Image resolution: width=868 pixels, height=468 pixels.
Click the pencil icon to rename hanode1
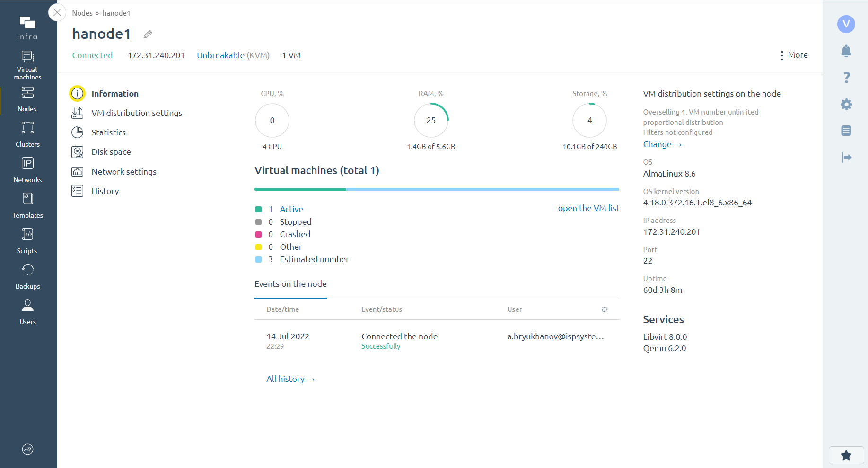(x=148, y=34)
